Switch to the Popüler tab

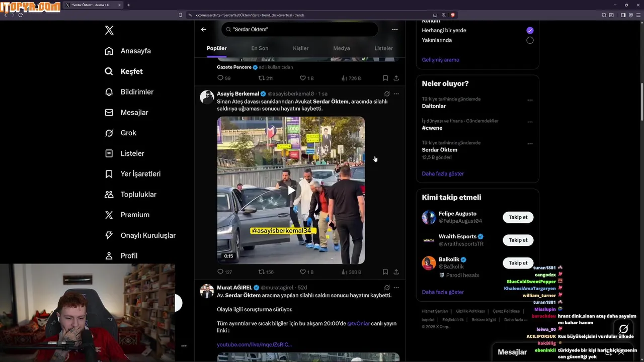point(217,48)
